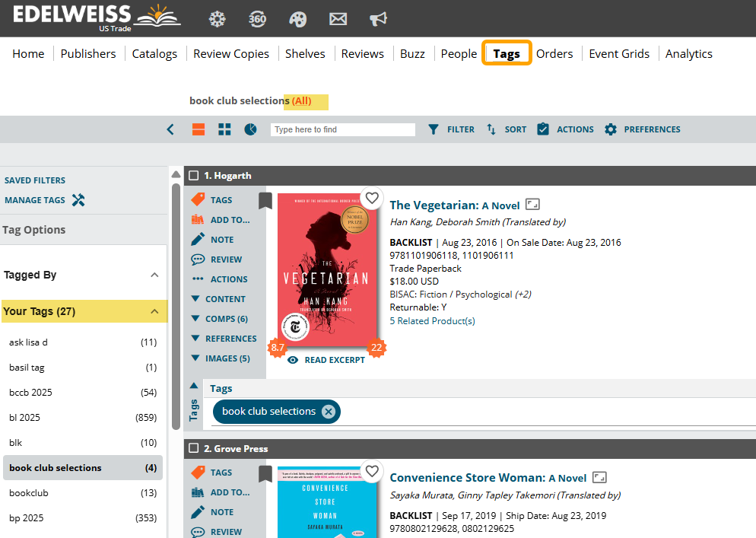Open the 5 Related Product(s) link

click(x=432, y=321)
